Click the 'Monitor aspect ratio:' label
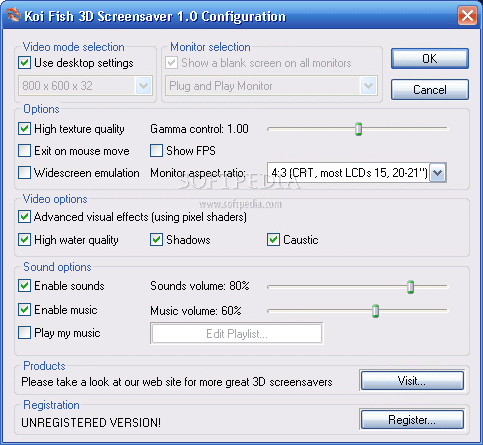Screen dimensions: 483x445 click(198, 173)
